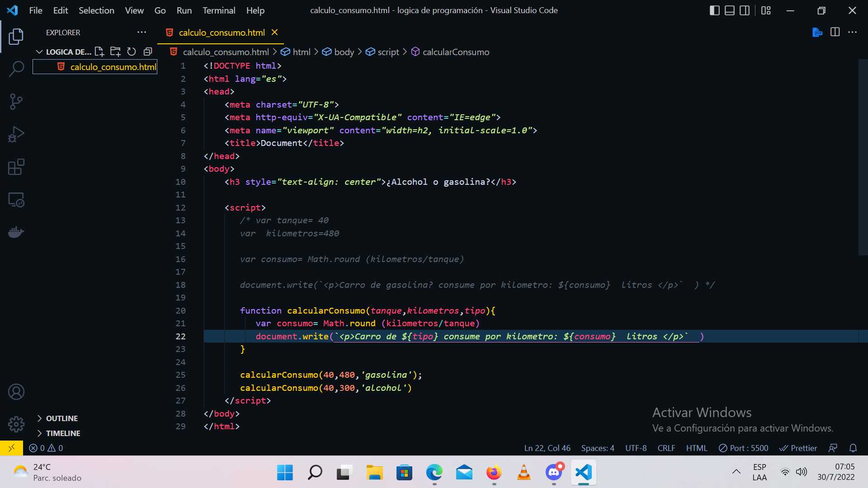Open Microsoft Edge from the taskbar
Image resolution: width=868 pixels, height=488 pixels.
tap(434, 473)
